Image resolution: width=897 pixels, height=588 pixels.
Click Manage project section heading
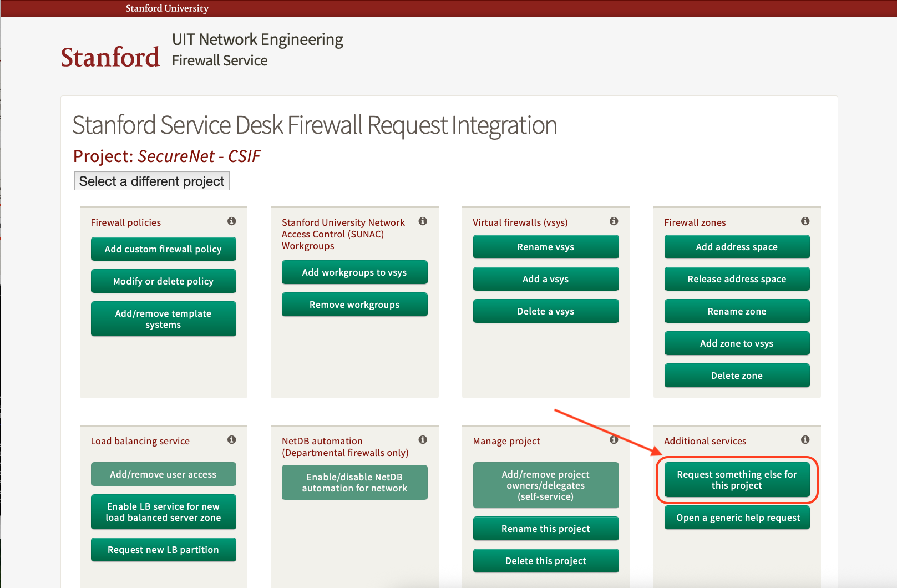point(506,441)
